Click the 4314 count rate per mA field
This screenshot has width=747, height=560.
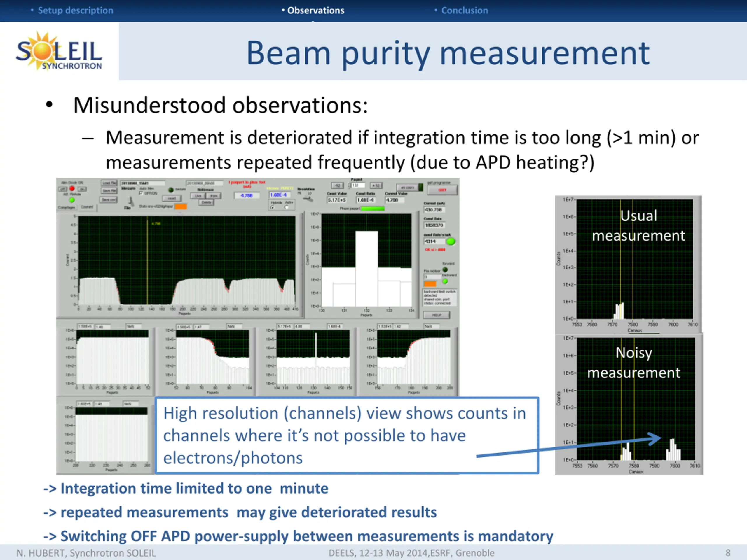point(435,241)
